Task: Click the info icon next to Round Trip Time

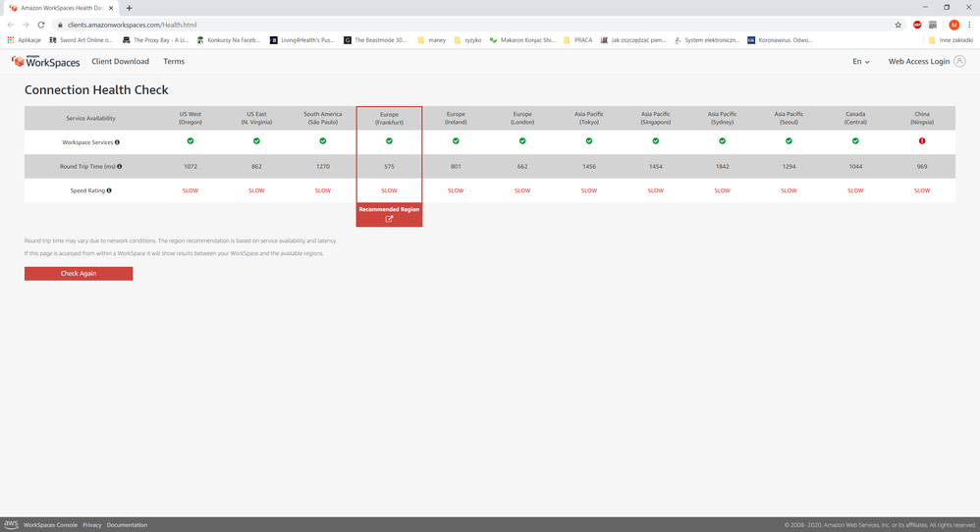Action: tap(120, 167)
